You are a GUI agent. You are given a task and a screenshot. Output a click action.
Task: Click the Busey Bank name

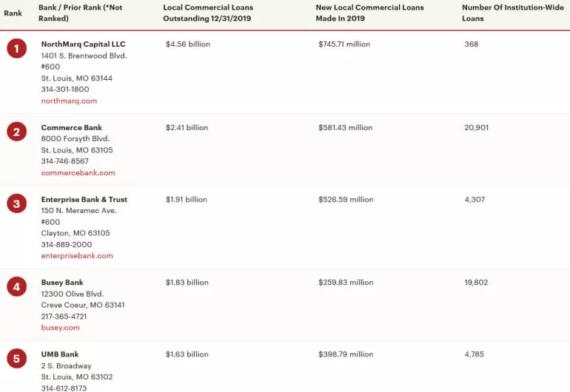tap(62, 282)
